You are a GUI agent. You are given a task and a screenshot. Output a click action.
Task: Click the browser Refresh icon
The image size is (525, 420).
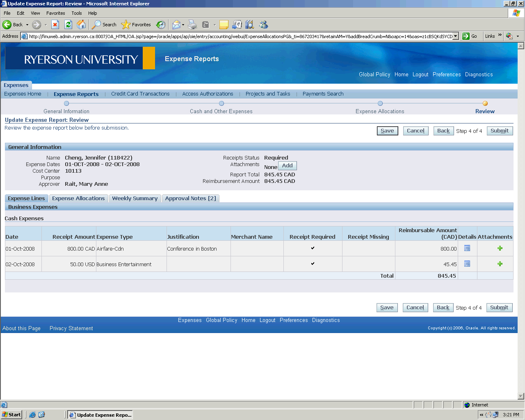(x=68, y=25)
